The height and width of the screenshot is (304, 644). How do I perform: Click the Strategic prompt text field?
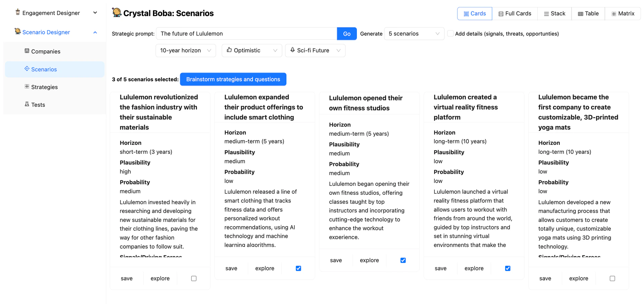coord(247,34)
